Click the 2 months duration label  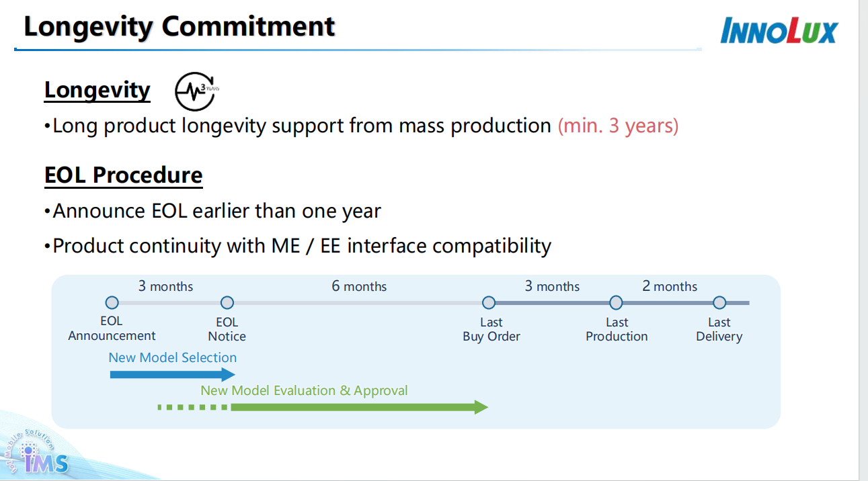pos(670,286)
